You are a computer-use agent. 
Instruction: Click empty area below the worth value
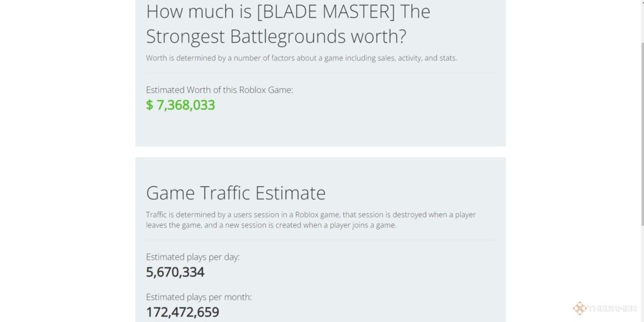pyautogui.click(x=320, y=130)
